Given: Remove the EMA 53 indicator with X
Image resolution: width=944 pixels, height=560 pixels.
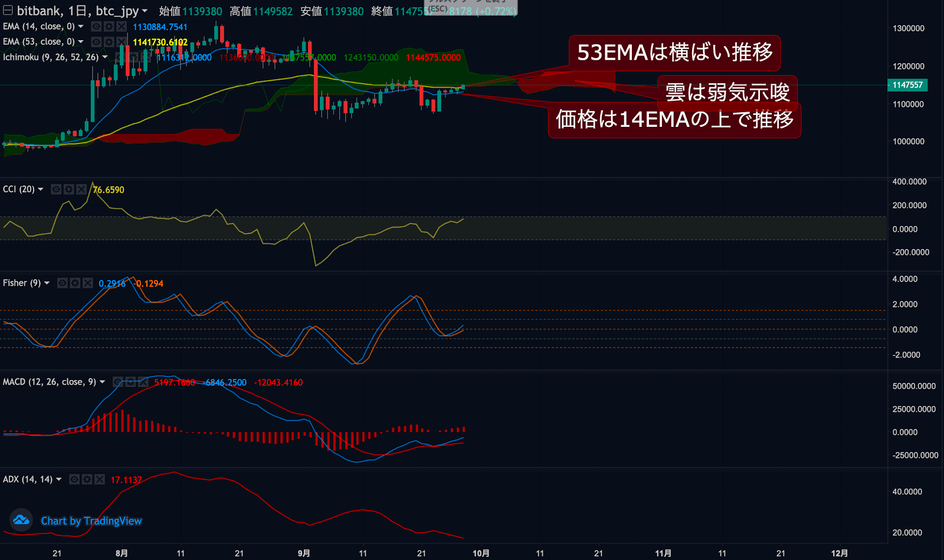Looking at the screenshot, I should tap(121, 42).
